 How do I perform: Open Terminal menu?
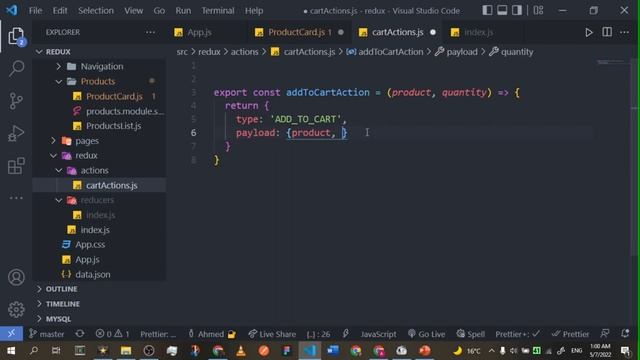point(218,11)
